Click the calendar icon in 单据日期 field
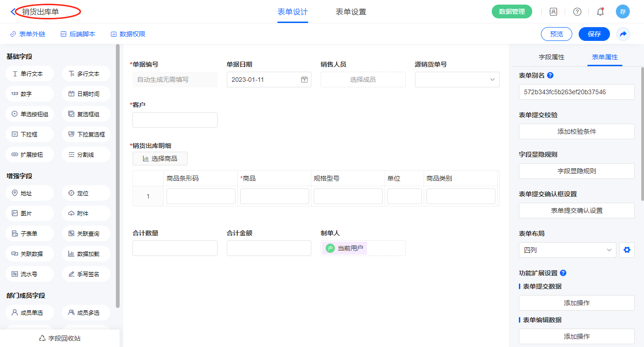 point(304,80)
